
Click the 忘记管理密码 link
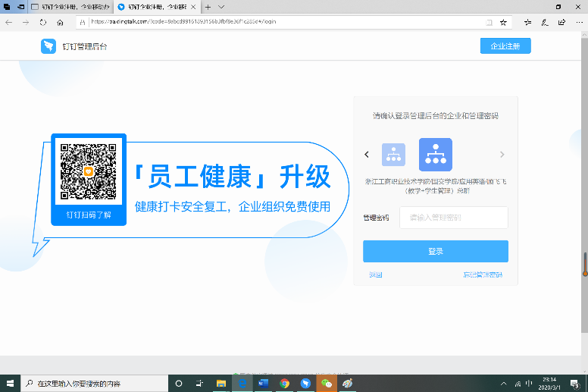pyautogui.click(x=482, y=274)
